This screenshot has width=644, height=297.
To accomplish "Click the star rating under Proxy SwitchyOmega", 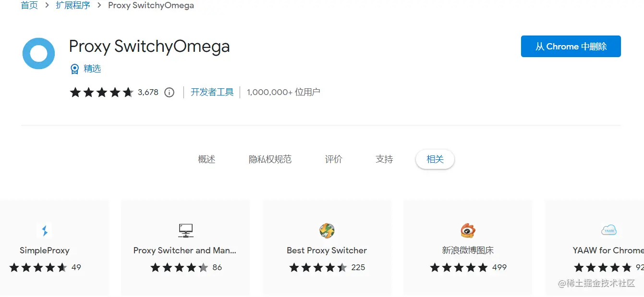I will point(102,92).
